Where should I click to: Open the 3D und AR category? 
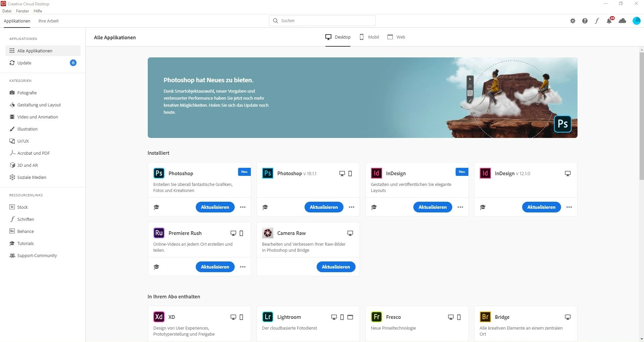[43, 165]
